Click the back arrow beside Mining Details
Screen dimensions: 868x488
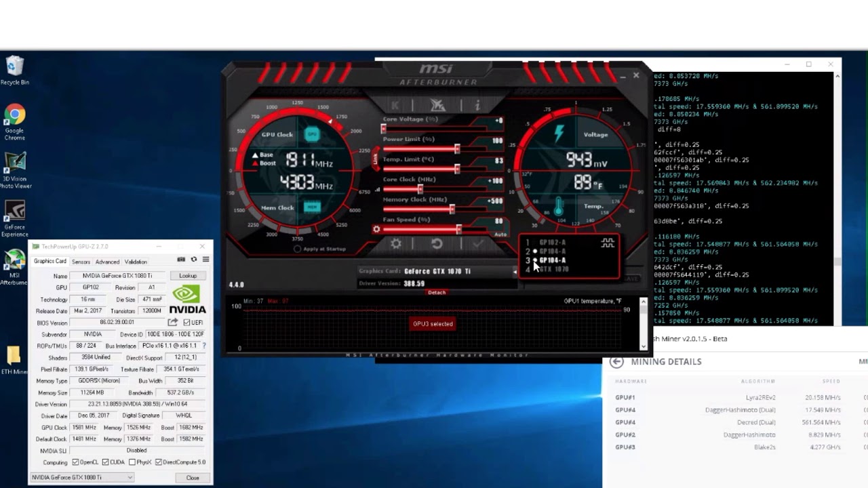[616, 362]
